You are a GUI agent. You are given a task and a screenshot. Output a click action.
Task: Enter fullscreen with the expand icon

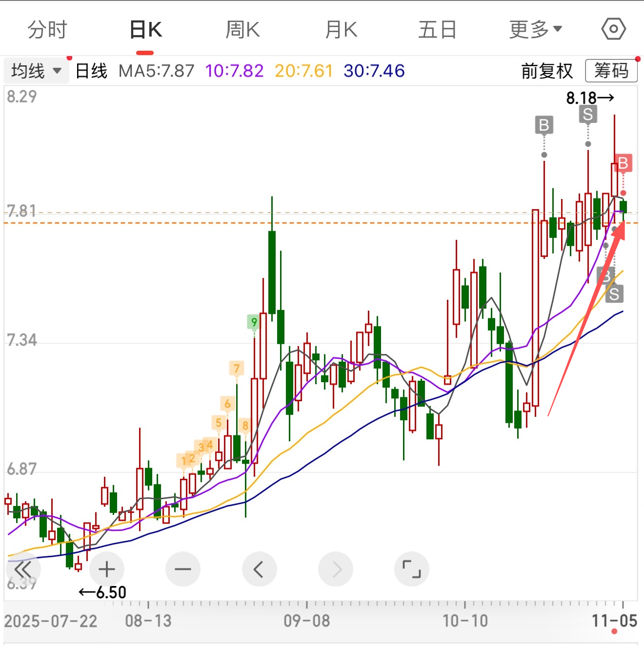(411, 569)
